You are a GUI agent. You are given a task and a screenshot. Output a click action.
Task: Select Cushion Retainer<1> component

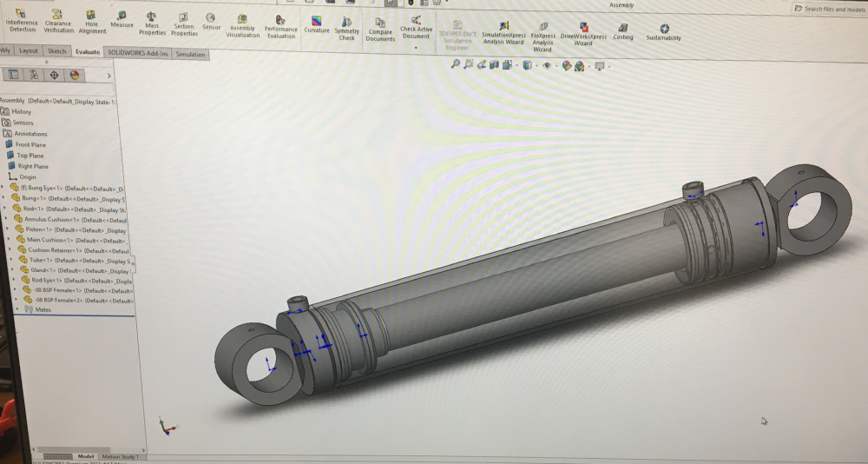[x=73, y=250]
